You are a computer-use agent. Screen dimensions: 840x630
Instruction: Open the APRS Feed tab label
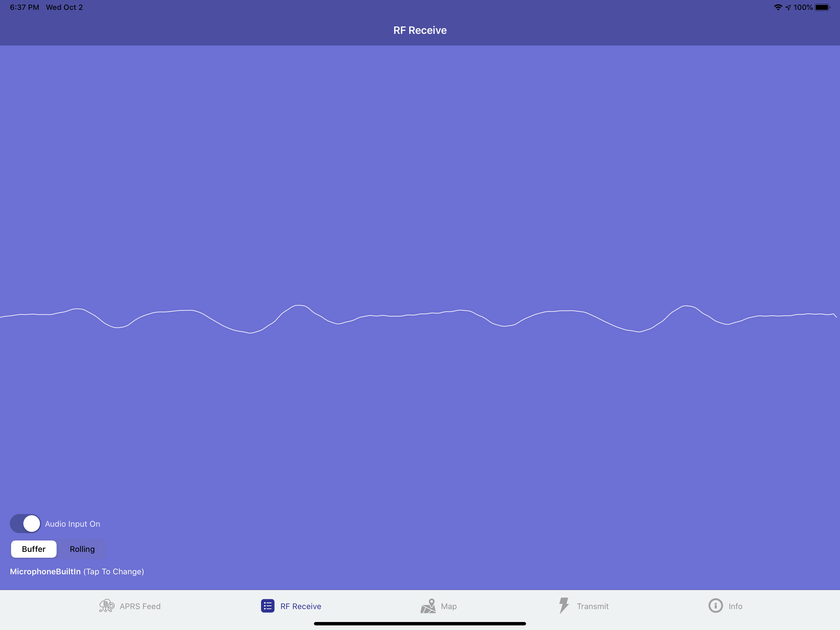tap(140, 606)
